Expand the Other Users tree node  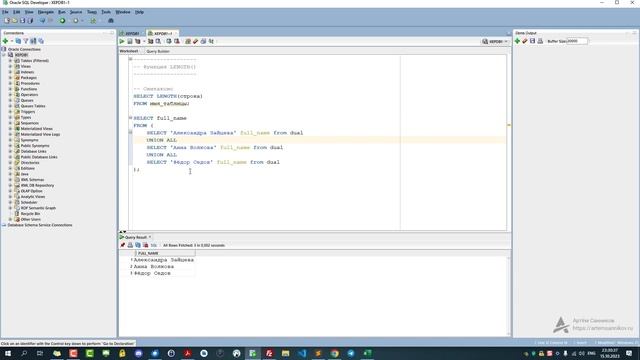pos(11,219)
